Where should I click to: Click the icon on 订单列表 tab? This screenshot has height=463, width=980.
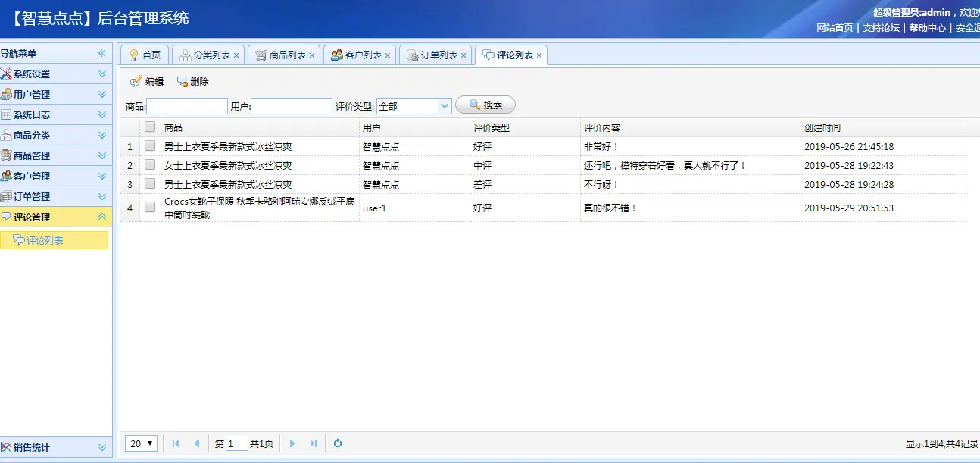pos(413,55)
